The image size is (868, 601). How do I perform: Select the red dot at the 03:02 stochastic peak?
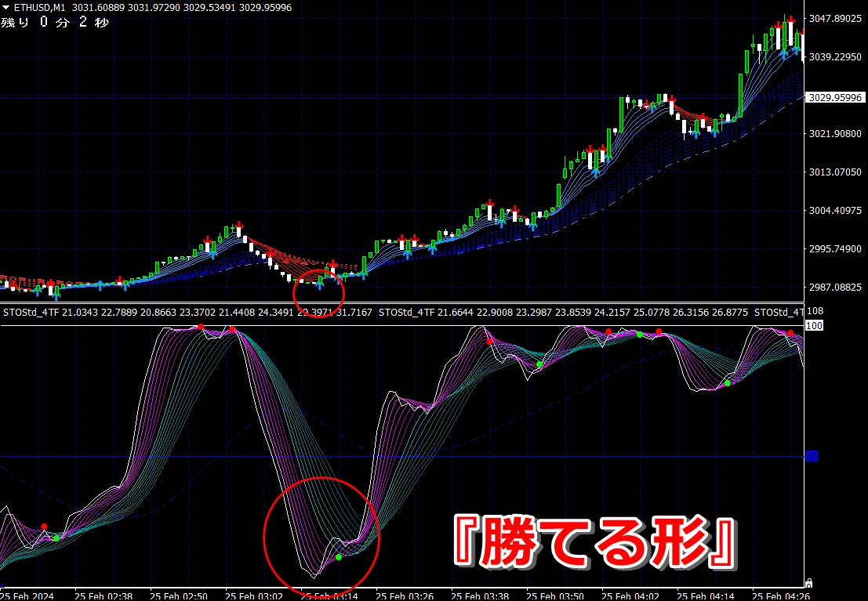(x=233, y=330)
